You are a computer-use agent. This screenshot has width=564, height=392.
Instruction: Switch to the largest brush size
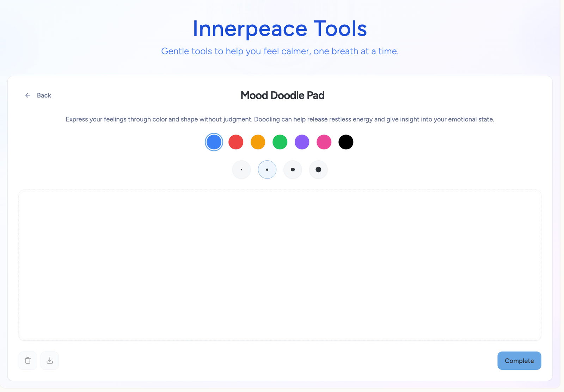pos(318,169)
